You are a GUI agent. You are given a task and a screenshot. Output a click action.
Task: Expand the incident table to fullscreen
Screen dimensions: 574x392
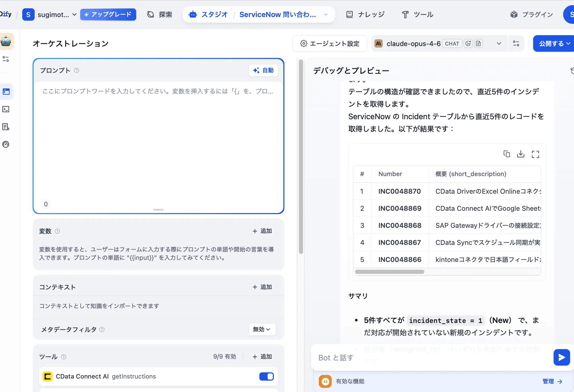click(x=535, y=154)
